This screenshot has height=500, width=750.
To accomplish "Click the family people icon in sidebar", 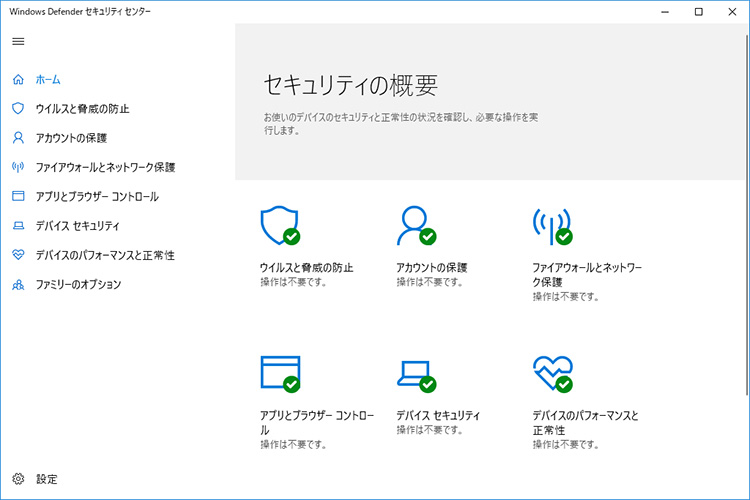I will click(x=18, y=285).
